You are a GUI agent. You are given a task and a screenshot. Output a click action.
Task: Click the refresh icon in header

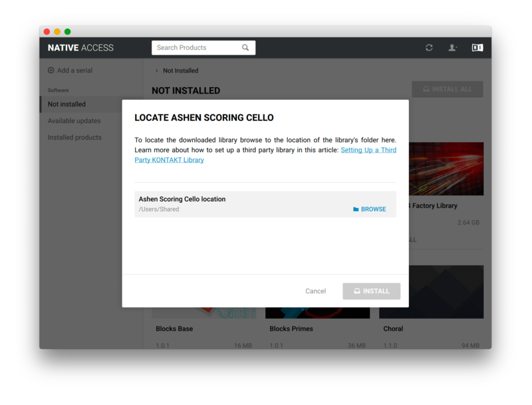pos(429,48)
